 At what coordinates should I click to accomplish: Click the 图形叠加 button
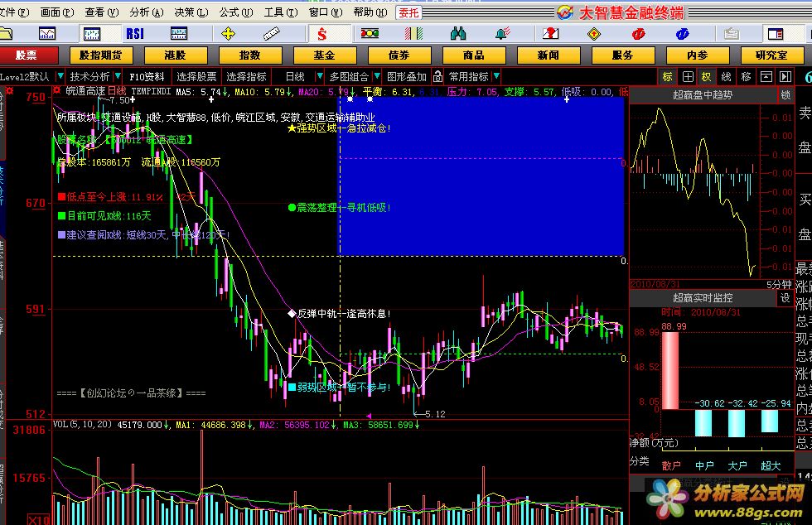point(407,77)
